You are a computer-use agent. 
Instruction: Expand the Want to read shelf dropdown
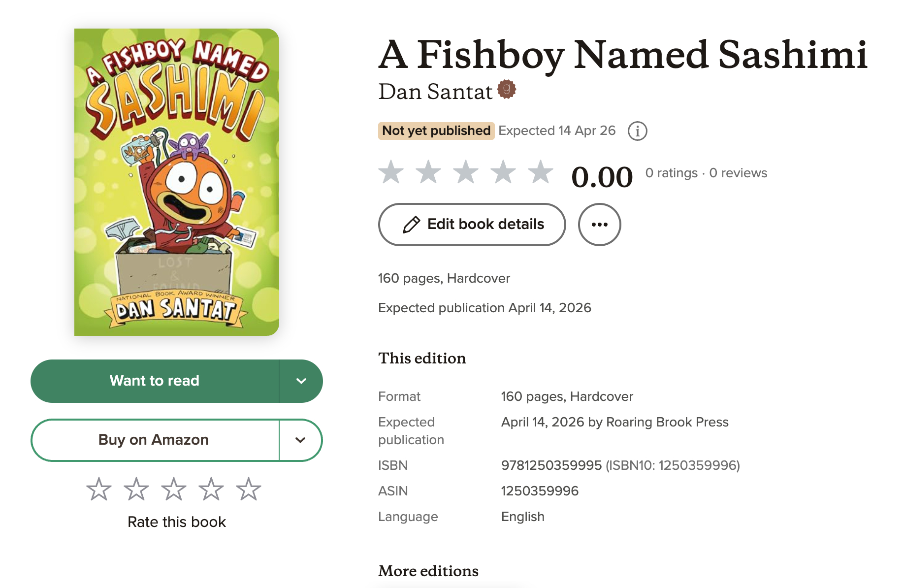pos(301,381)
